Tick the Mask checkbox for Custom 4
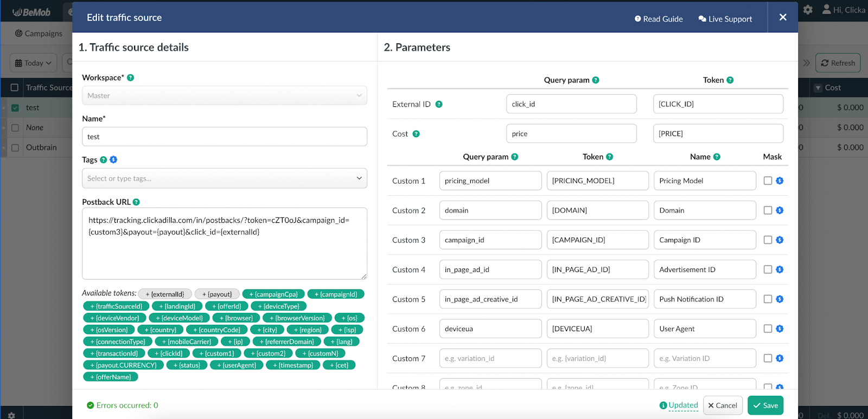This screenshot has height=419, width=868. pyautogui.click(x=768, y=269)
